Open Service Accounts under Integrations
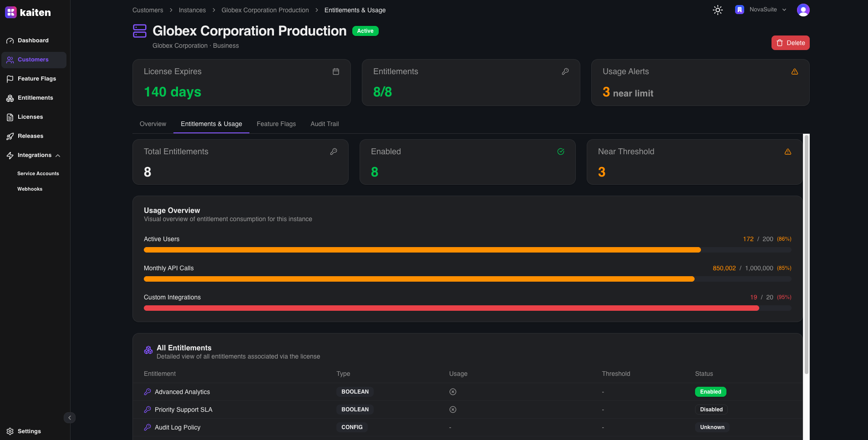The height and width of the screenshot is (440, 868). tap(38, 173)
